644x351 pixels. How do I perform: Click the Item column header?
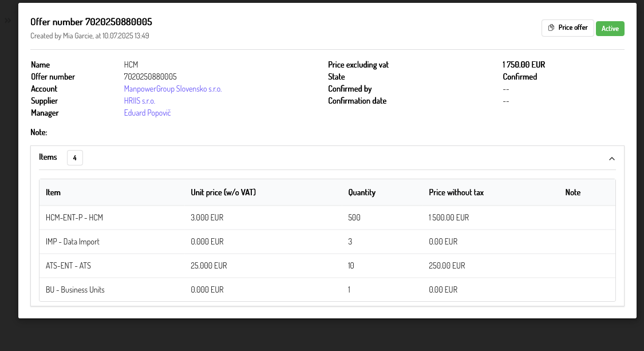(53, 192)
